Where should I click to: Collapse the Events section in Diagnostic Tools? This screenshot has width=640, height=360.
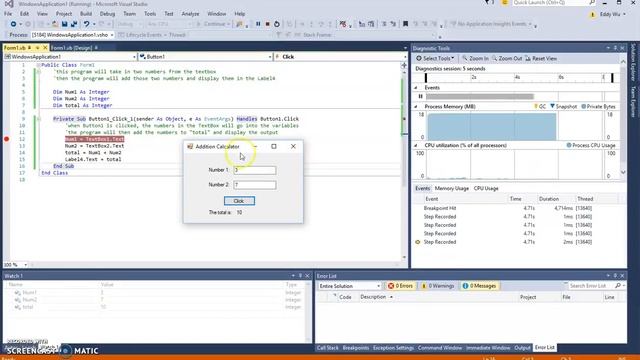(416, 88)
